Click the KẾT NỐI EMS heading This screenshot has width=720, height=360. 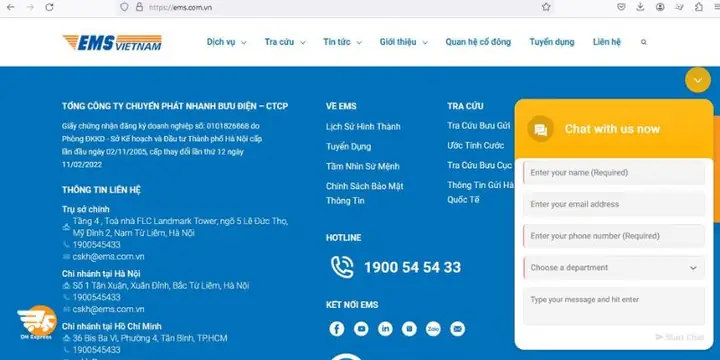(x=352, y=305)
